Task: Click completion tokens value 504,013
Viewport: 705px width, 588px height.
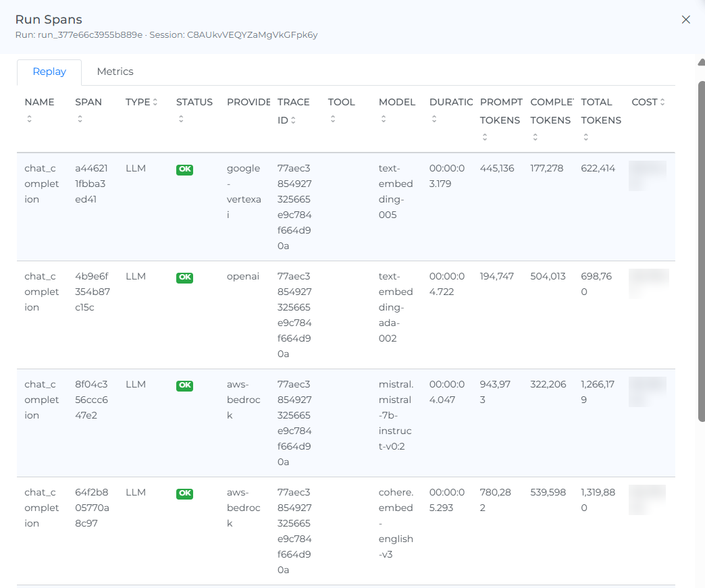Action: (548, 276)
